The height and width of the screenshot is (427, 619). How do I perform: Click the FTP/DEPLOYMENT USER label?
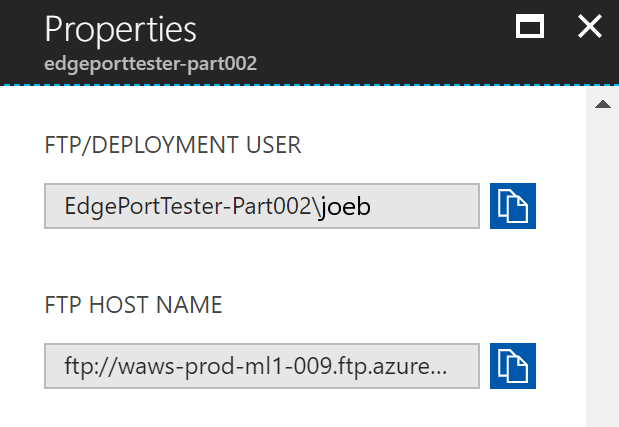coord(173,145)
